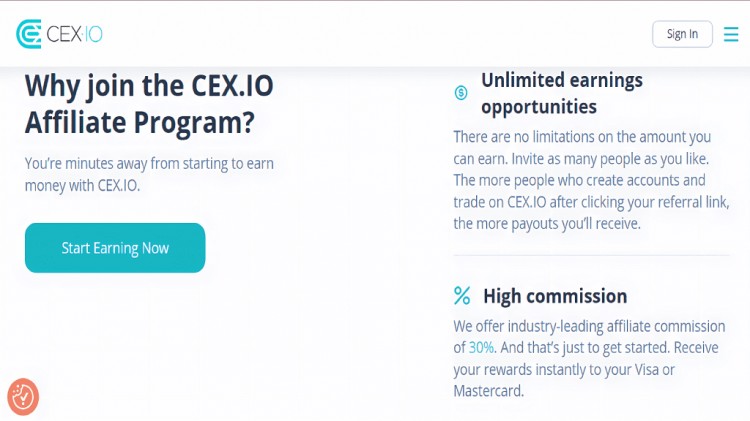Select the High commission heading
Viewport: 750px width, 421px height.
click(x=555, y=296)
